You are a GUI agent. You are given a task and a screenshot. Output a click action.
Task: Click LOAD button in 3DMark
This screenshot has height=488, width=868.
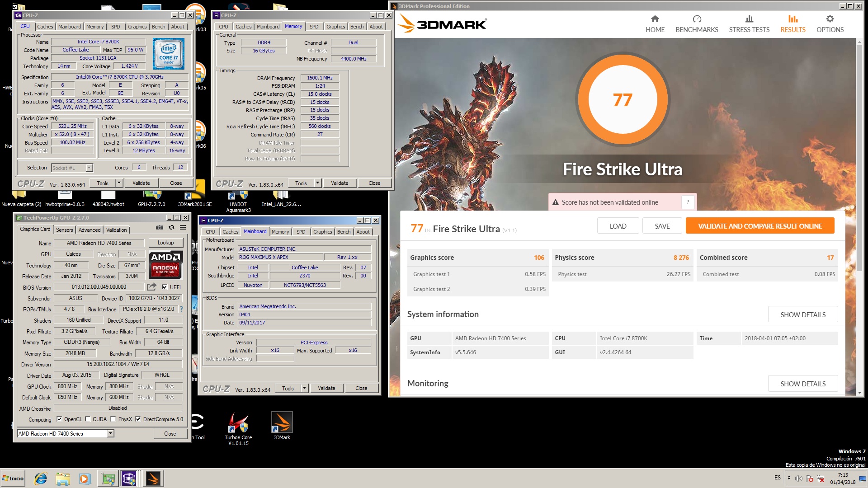[x=618, y=226]
